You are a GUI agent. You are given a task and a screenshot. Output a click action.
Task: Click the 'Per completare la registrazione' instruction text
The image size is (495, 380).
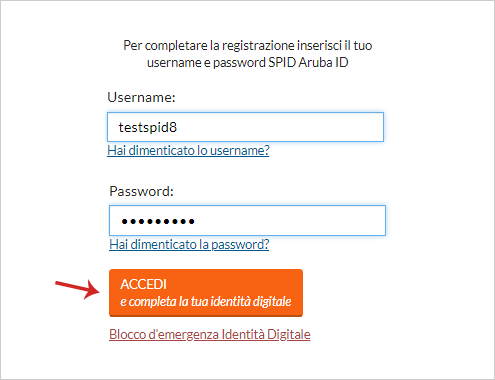pos(248,54)
